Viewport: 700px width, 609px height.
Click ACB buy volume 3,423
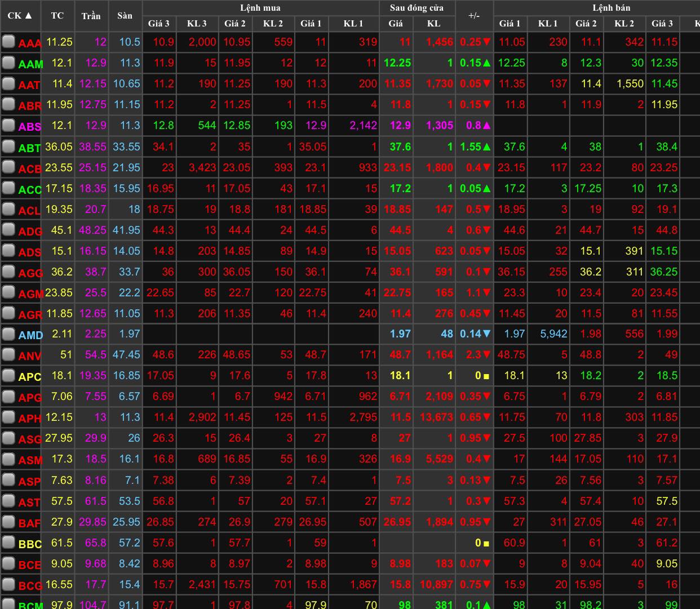(202, 167)
